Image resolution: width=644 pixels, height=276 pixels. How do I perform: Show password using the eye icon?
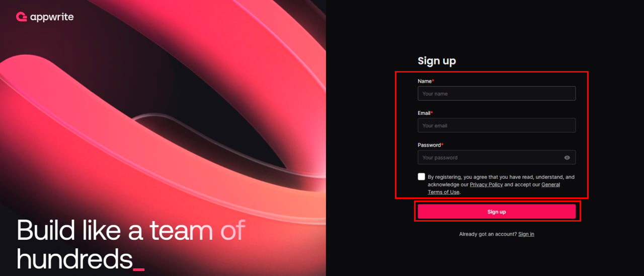click(567, 158)
